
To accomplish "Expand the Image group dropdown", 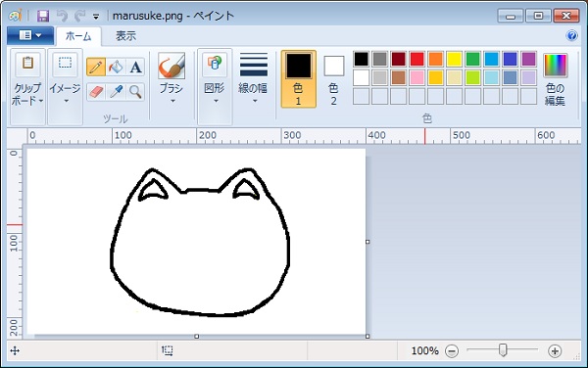I will tap(66, 101).
